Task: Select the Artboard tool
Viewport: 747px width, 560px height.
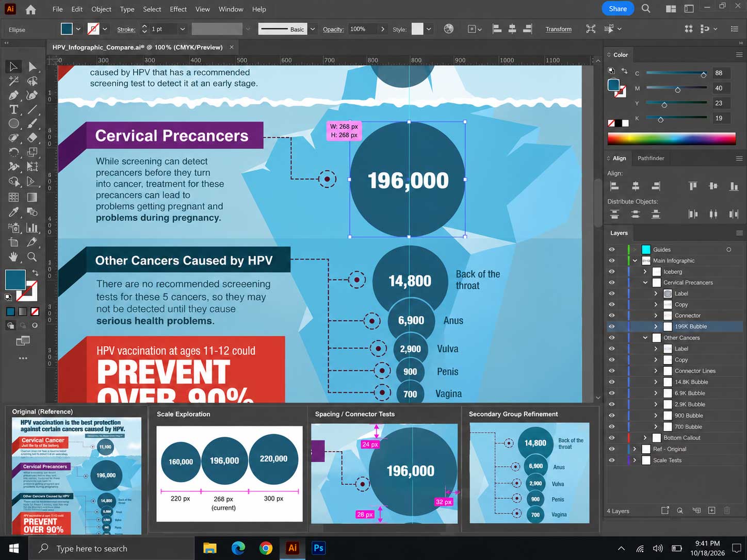Action: [x=13, y=242]
